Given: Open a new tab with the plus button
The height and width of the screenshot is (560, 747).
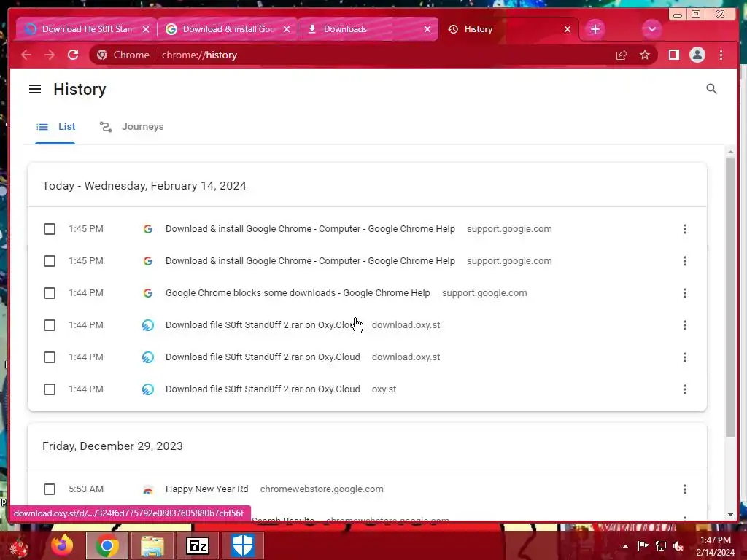Looking at the screenshot, I should pos(595,29).
